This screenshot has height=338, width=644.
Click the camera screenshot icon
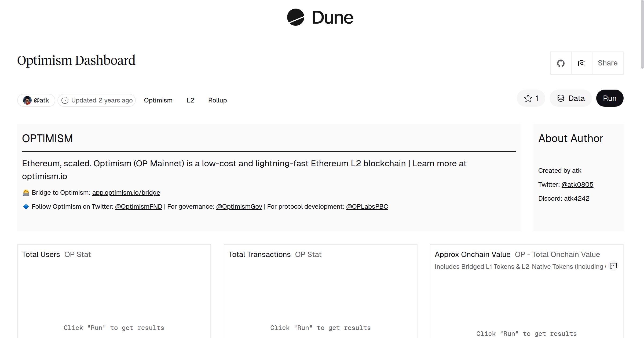coord(581,63)
